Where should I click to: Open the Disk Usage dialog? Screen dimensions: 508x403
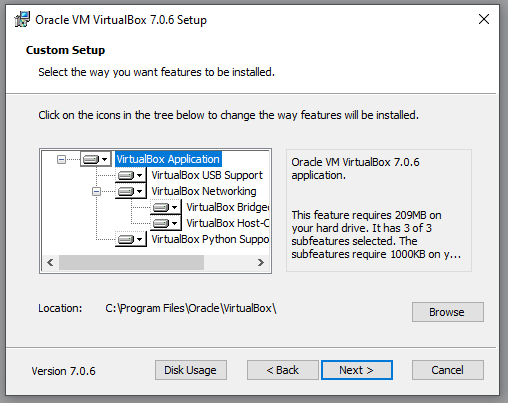[x=191, y=370]
